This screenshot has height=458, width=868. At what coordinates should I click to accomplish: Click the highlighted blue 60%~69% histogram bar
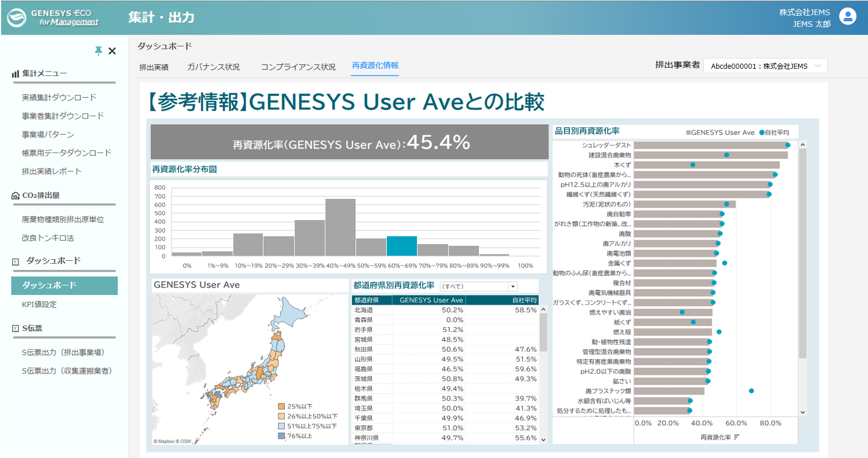(x=402, y=246)
